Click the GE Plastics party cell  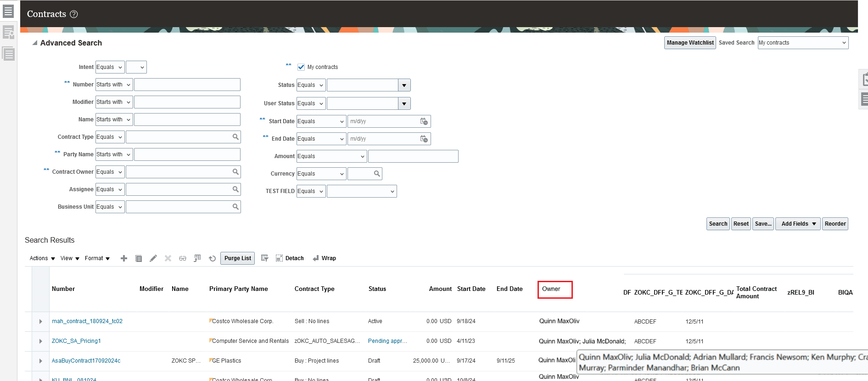[227, 361]
